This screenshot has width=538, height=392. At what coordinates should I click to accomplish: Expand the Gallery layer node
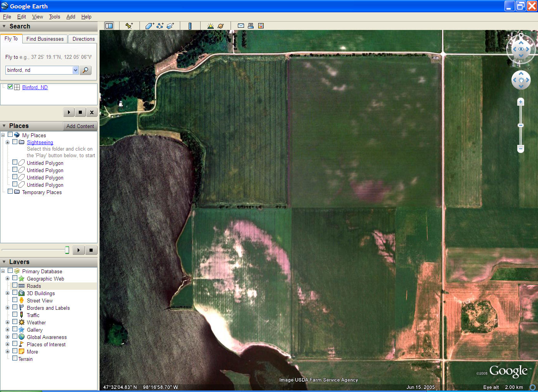pos(7,330)
